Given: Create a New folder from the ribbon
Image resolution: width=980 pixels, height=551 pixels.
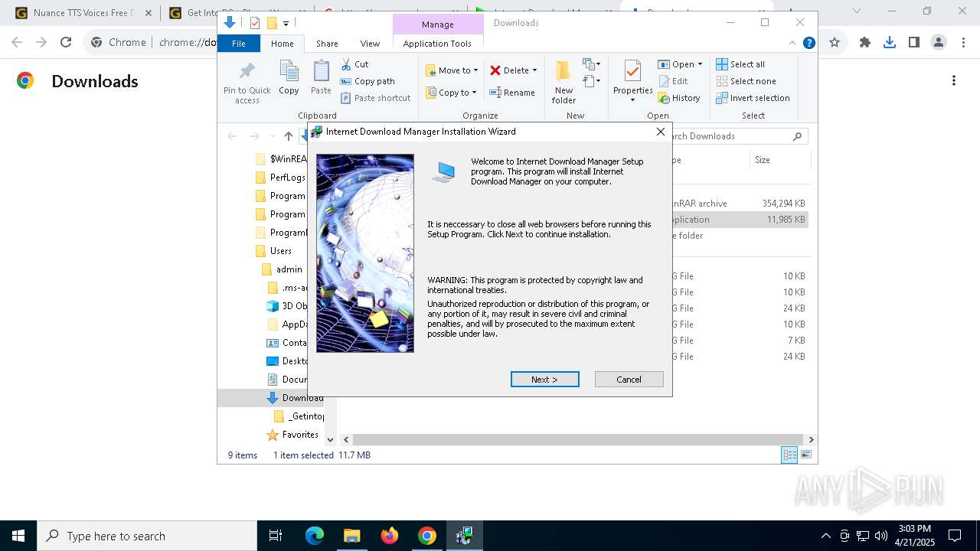Looking at the screenshot, I should pyautogui.click(x=563, y=82).
